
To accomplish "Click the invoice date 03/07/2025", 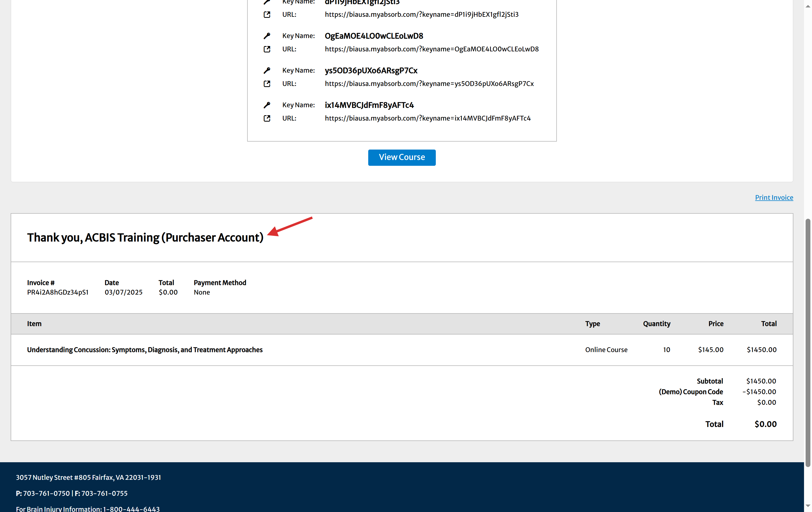I will 123,292.
